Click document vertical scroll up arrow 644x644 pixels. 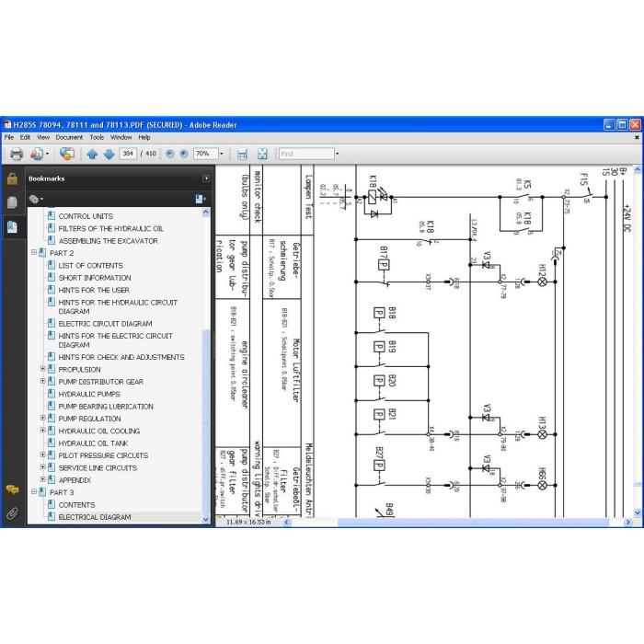click(x=637, y=169)
